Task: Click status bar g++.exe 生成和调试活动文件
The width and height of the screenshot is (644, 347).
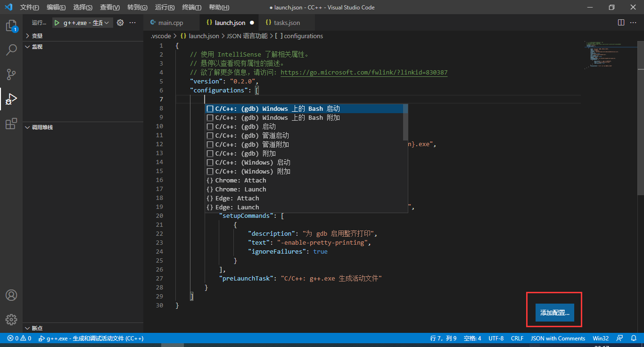Action: click(x=91, y=338)
